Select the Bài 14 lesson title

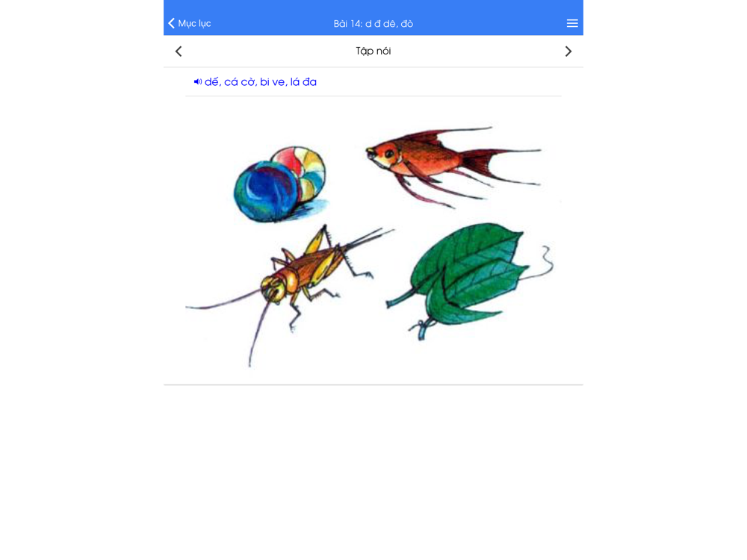coord(373,24)
